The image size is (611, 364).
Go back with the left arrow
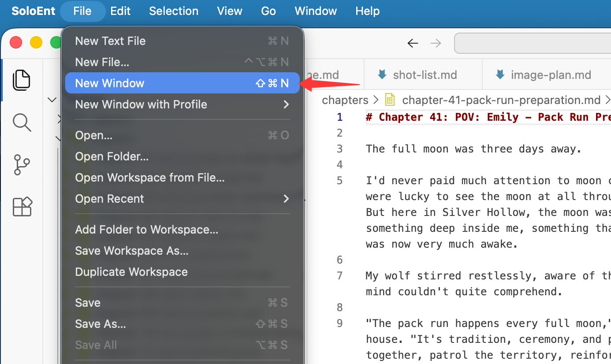pyautogui.click(x=413, y=43)
